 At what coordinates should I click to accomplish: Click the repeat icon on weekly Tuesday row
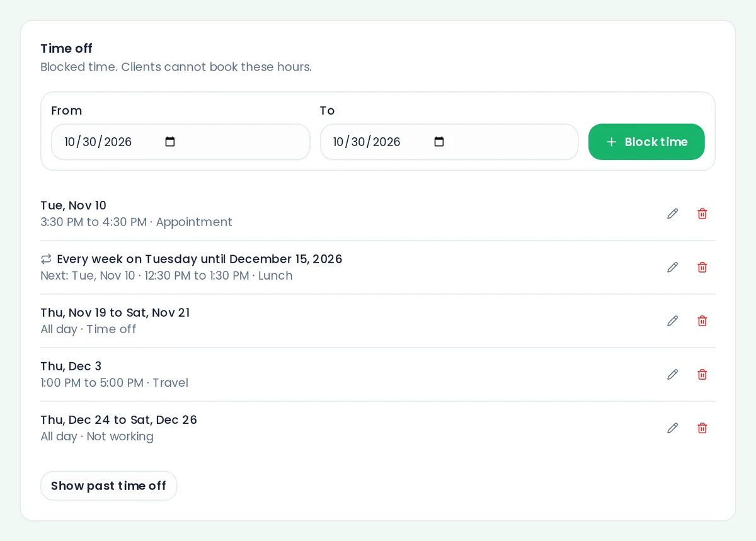46,259
